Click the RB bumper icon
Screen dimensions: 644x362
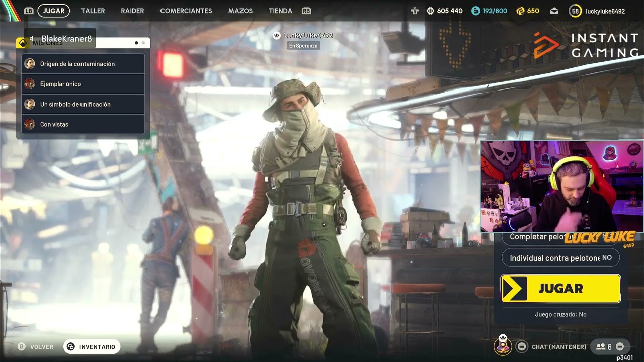pyautogui.click(x=306, y=11)
